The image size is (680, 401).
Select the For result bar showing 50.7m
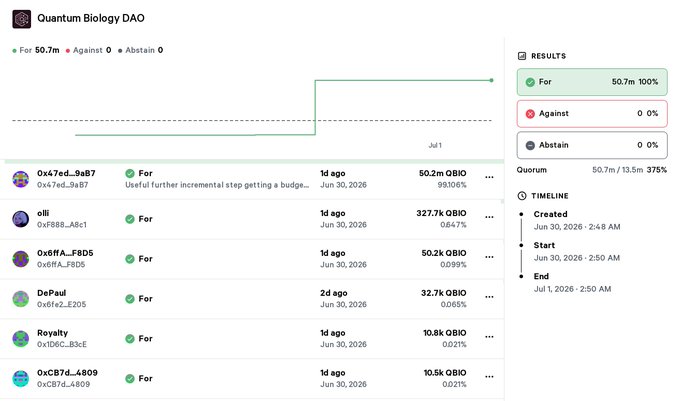(x=592, y=82)
